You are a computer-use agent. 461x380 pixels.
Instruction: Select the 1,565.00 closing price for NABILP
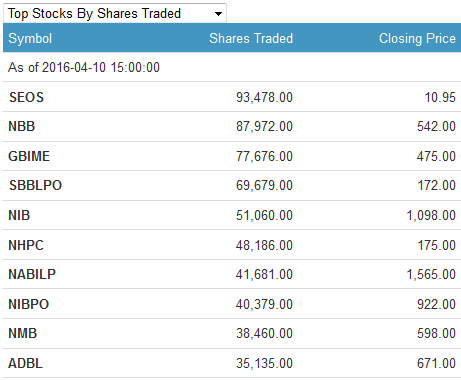(431, 274)
